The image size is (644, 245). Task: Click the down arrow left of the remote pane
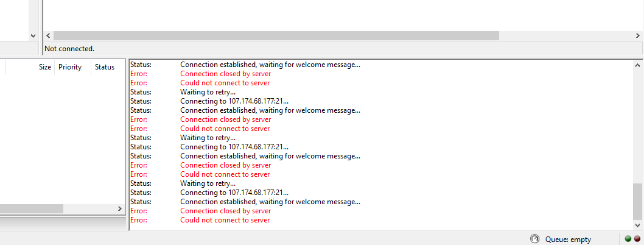click(33, 36)
